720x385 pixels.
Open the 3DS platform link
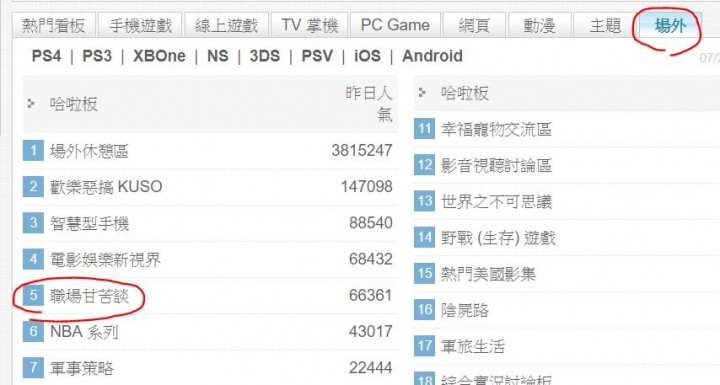(x=265, y=56)
